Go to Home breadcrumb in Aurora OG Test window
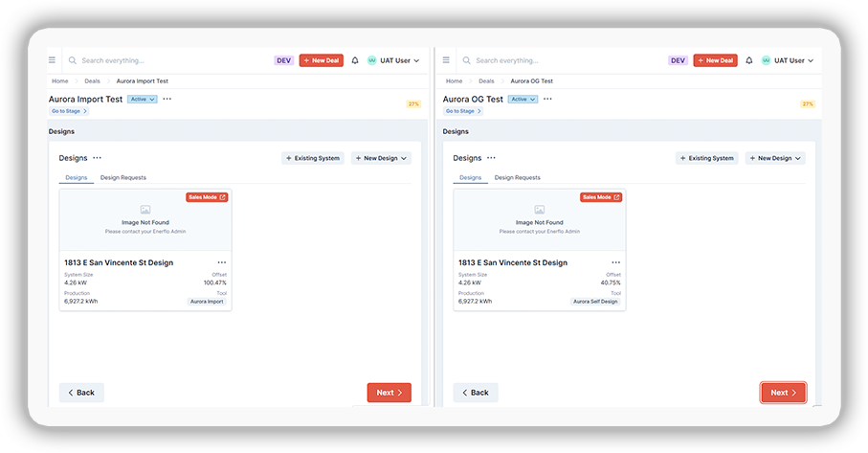The image size is (868, 453). click(x=454, y=80)
